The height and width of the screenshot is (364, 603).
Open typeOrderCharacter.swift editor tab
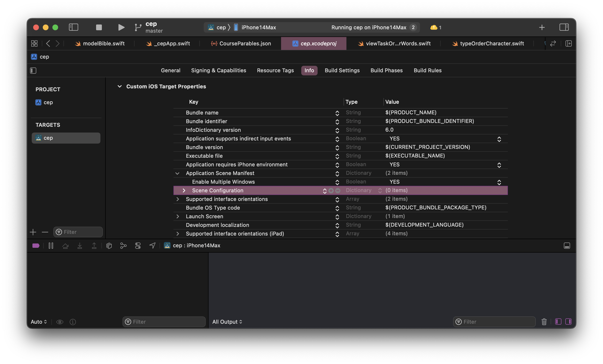(x=488, y=43)
